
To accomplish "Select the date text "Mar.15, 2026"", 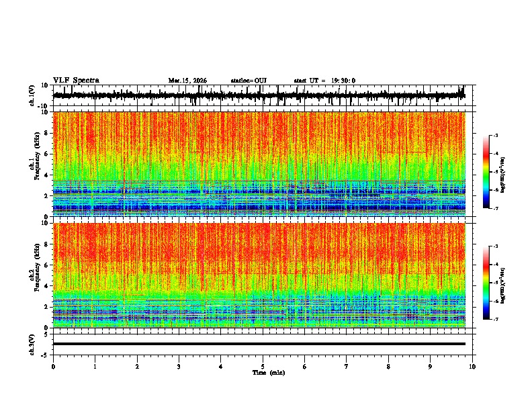I will tap(187, 81).
